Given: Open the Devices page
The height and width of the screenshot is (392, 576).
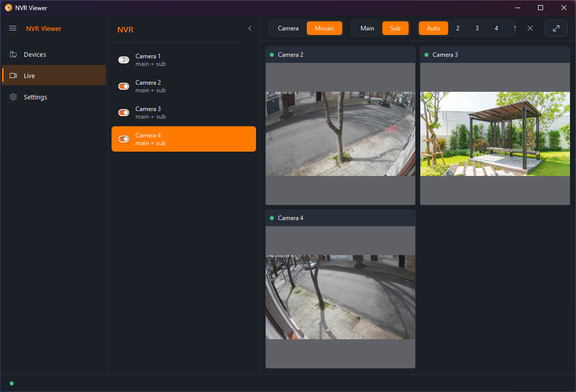Looking at the screenshot, I should (x=54, y=54).
